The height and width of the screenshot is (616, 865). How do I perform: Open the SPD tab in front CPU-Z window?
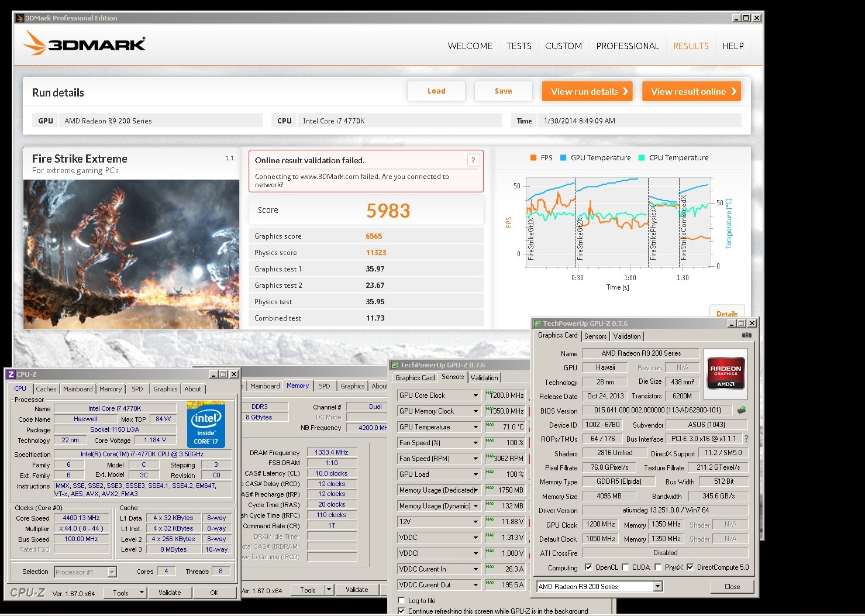coord(137,389)
